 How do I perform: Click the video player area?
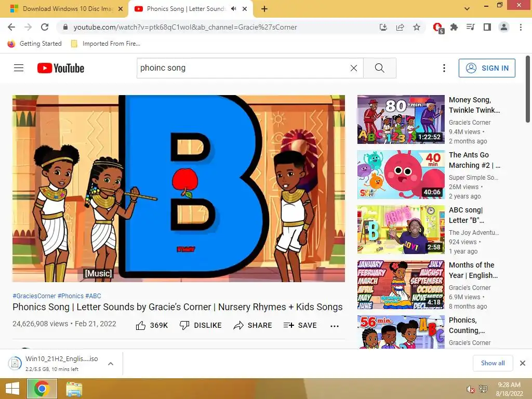(179, 188)
